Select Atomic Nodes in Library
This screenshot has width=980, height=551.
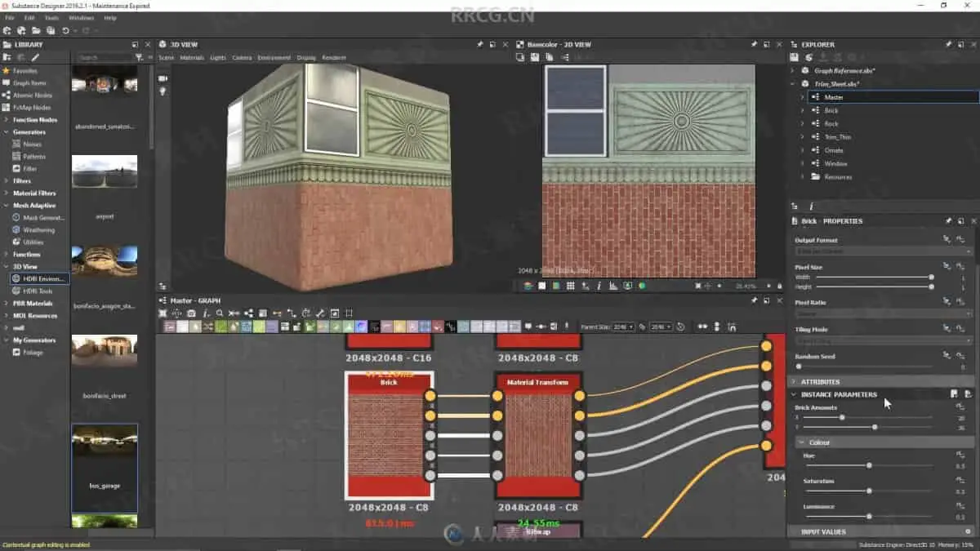point(32,96)
